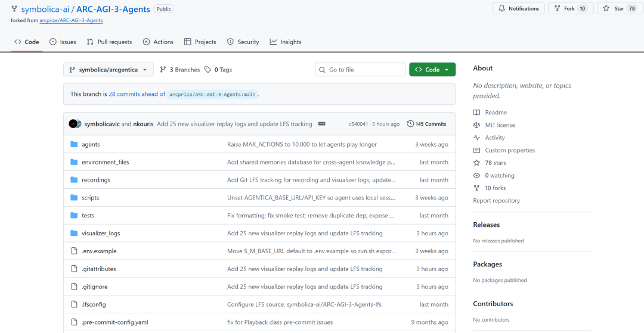Switch to the Pull requests tab
This screenshot has height=333, width=644.
[109, 42]
